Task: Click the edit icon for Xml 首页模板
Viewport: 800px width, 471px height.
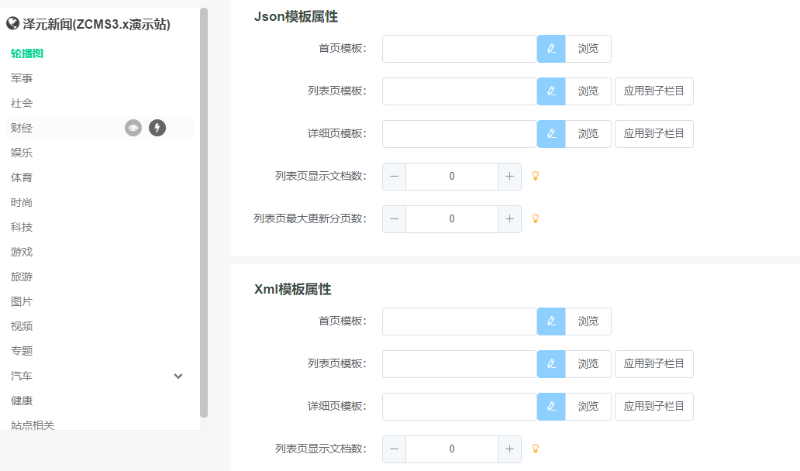Action: (551, 321)
